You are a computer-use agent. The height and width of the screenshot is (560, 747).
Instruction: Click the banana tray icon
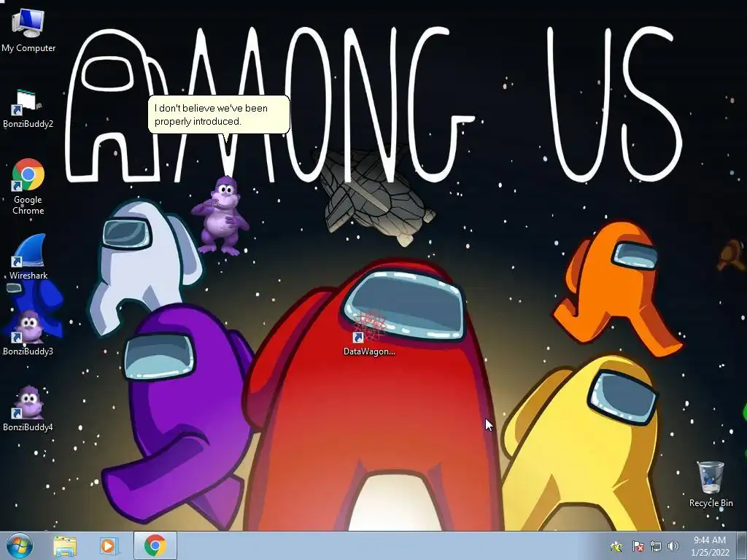pyautogui.click(x=616, y=546)
